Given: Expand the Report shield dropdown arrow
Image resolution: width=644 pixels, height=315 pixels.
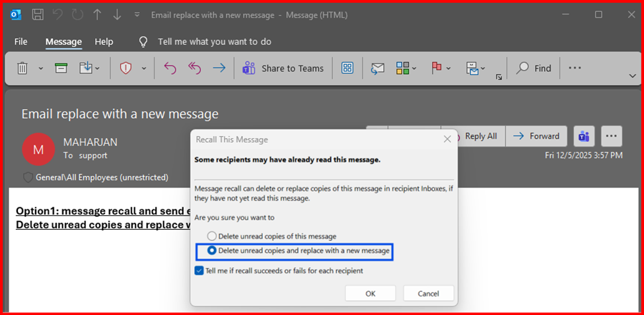Looking at the screenshot, I should click(x=144, y=68).
